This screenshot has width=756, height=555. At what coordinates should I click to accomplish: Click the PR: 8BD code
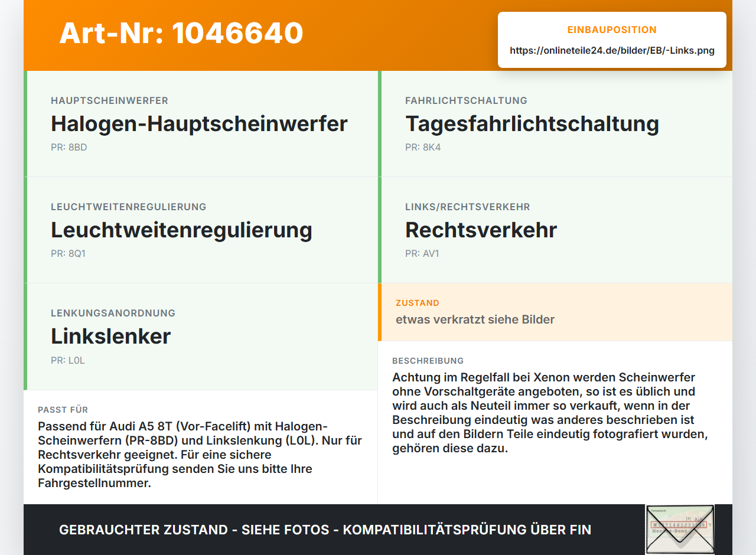[69, 147]
